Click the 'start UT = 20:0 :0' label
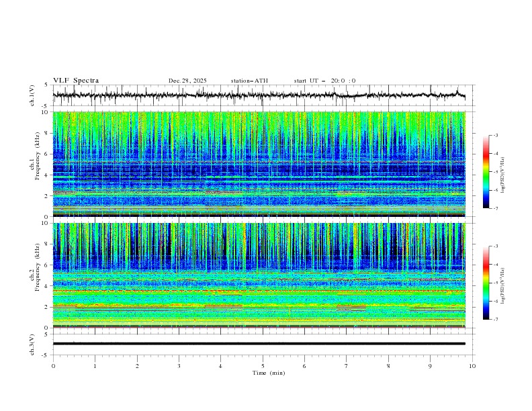This screenshot has width=532, height=411. coord(324,81)
